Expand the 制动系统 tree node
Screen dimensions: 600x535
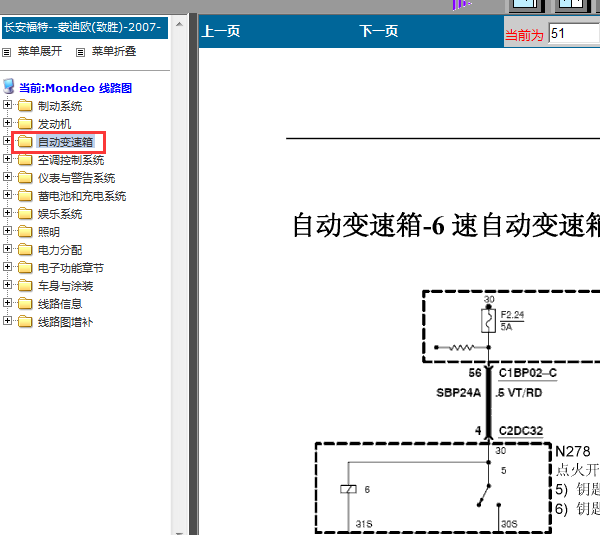[7, 104]
